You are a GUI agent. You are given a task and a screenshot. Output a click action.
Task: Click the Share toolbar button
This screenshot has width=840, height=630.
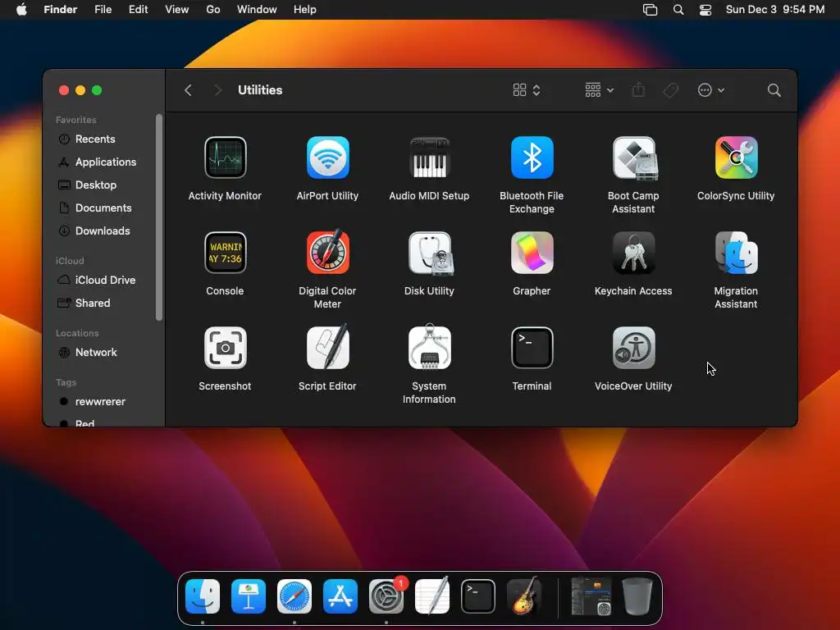pyautogui.click(x=638, y=90)
